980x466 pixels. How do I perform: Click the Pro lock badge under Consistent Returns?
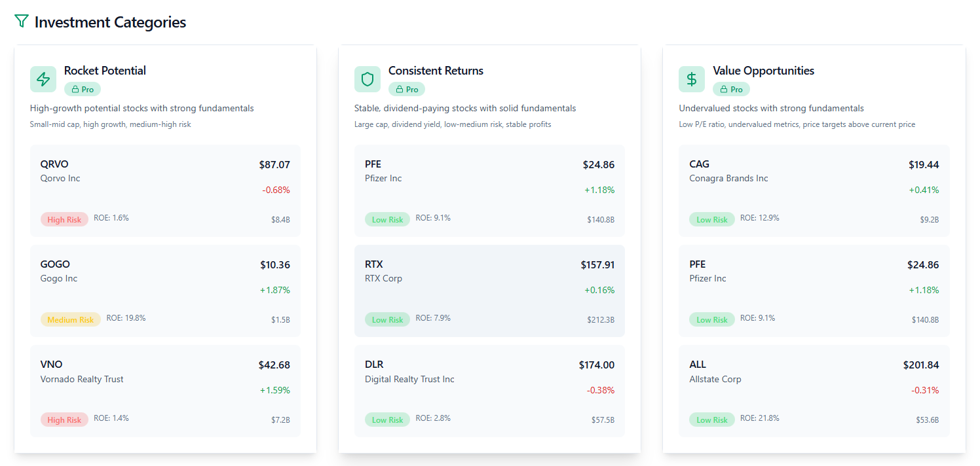click(x=407, y=89)
